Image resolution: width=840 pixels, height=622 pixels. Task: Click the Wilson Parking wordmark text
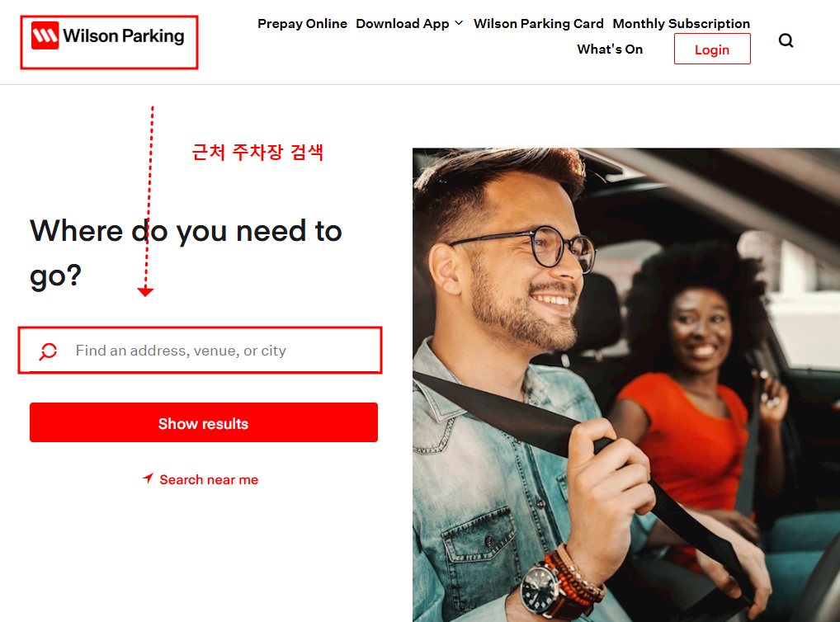click(x=124, y=36)
